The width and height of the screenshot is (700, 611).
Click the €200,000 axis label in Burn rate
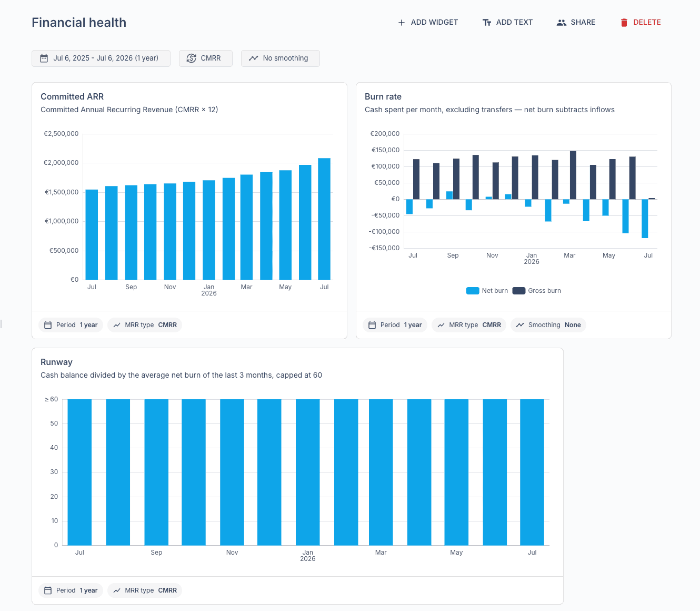tap(385, 134)
